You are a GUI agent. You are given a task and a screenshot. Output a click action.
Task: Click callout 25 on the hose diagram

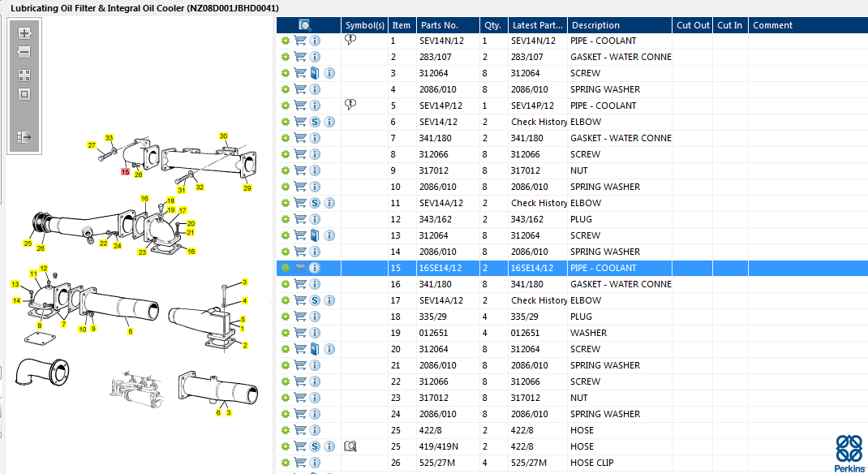pyautogui.click(x=28, y=243)
